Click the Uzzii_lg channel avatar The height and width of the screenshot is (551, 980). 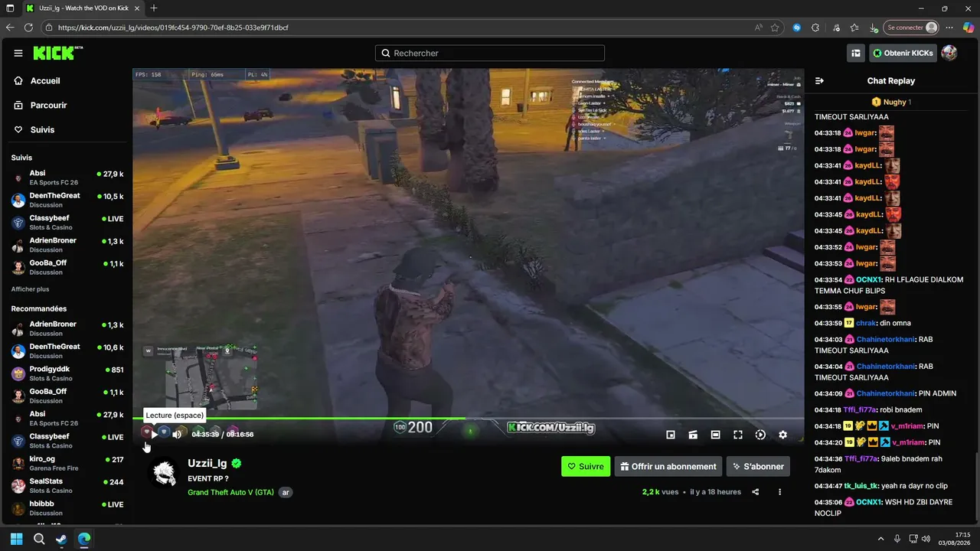tap(164, 474)
